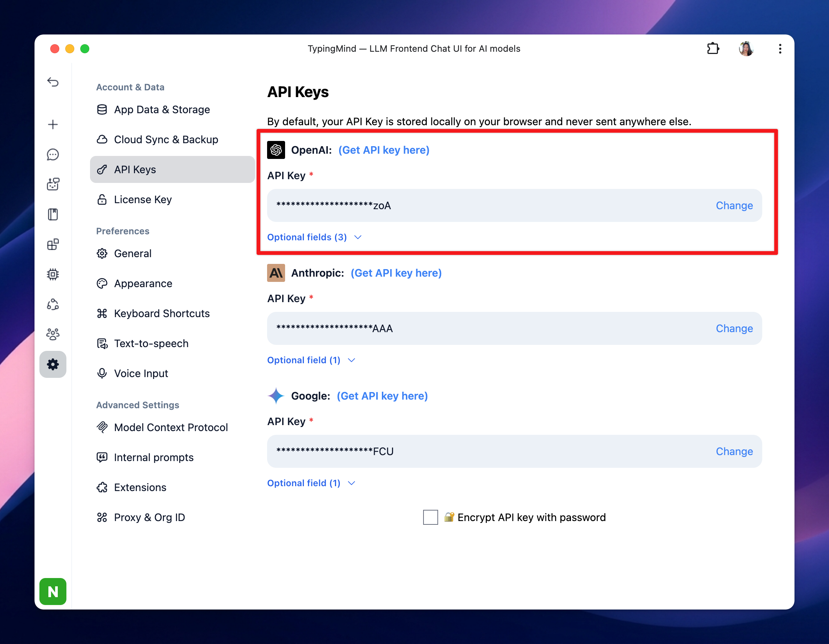
Task: Click the three connected nodes icon
Action: (x=53, y=304)
